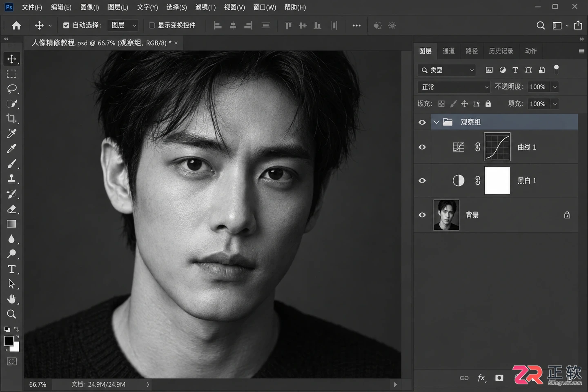Open the 不透明度 slider dropdown arrow
588x392 pixels.
point(555,87)
